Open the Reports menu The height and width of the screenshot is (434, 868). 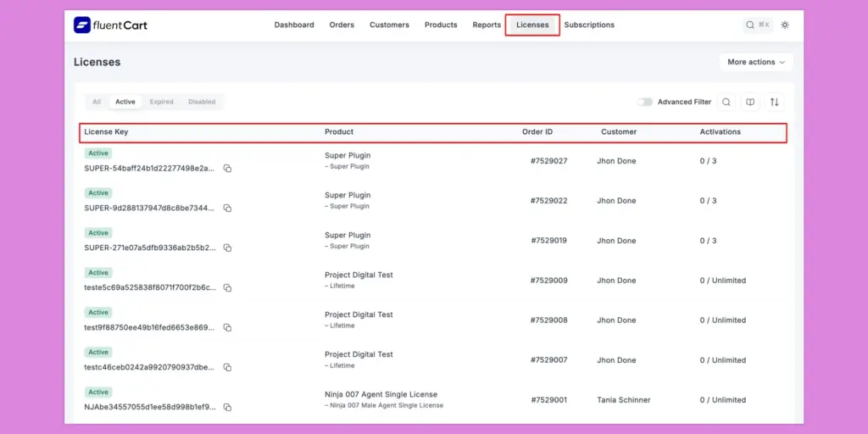[x=487, y=25]
